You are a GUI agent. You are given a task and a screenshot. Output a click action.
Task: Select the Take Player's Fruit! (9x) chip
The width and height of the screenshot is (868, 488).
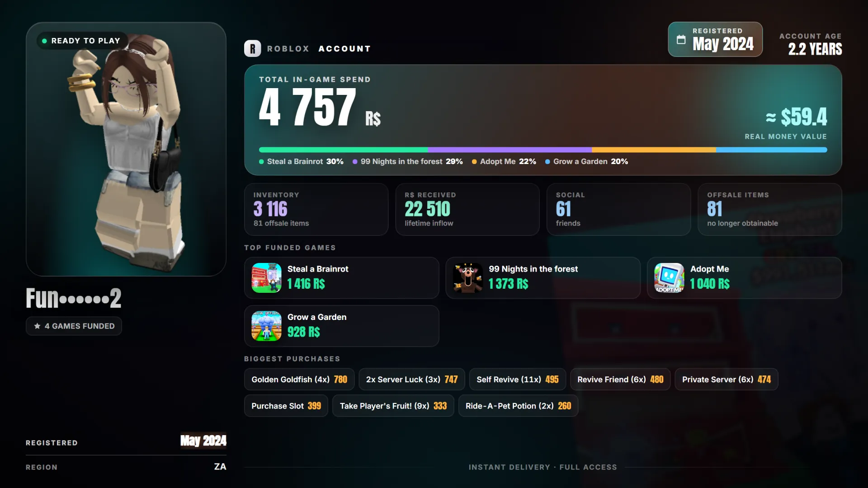tap(393, 406)
